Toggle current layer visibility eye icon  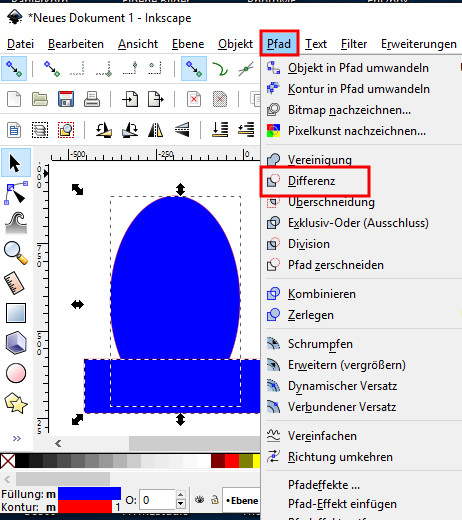click(x=200, y=499)
